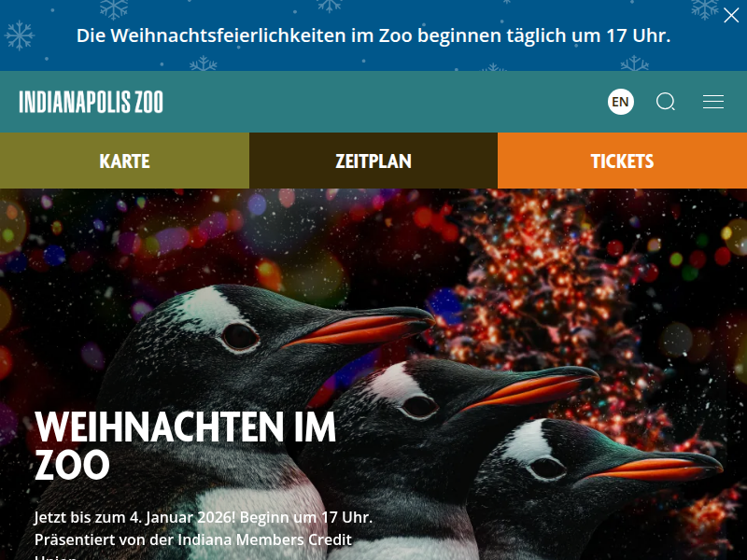Screen dimensions: 747x560
Task: Click the teal header bar beside the logo
Action: click(x=381, y=102)
